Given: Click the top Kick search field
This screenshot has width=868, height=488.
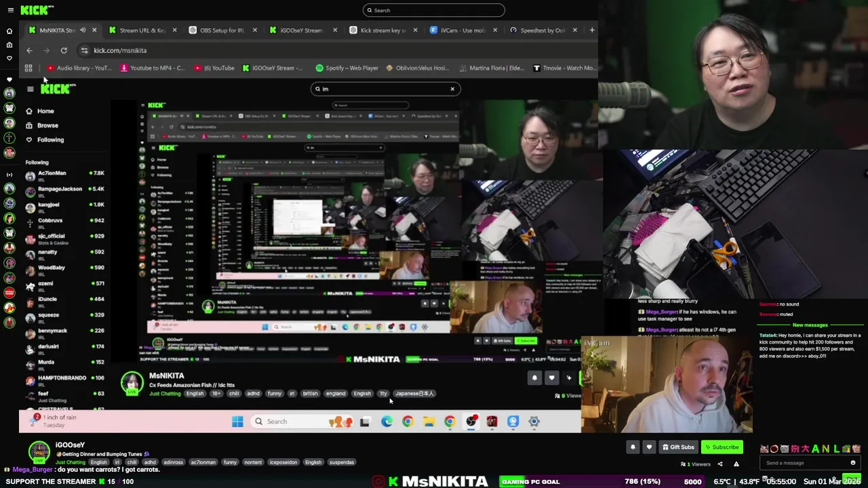Looking at the screenshot, I should pyautogui.click(x=434, y=10).
